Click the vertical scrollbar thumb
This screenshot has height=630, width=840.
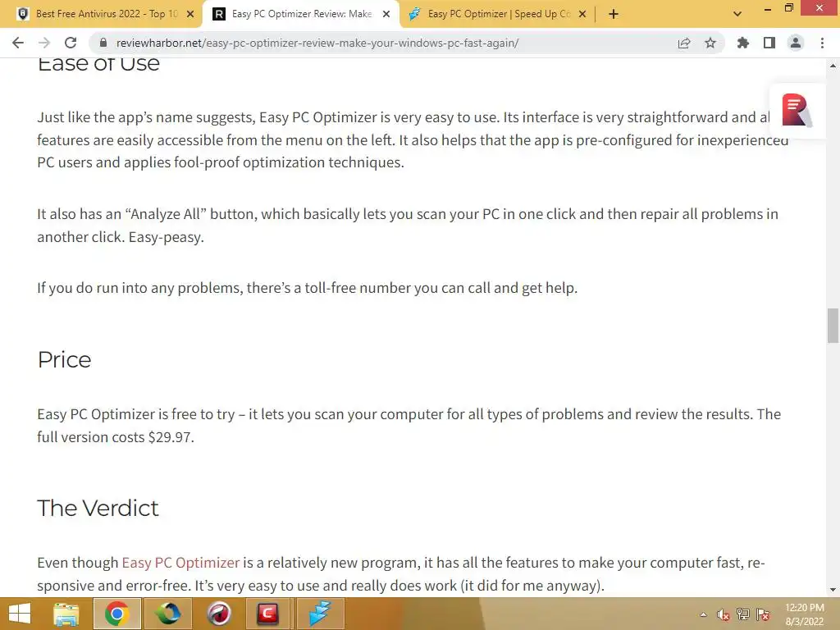pyautogui.click(x=833, y=325)
